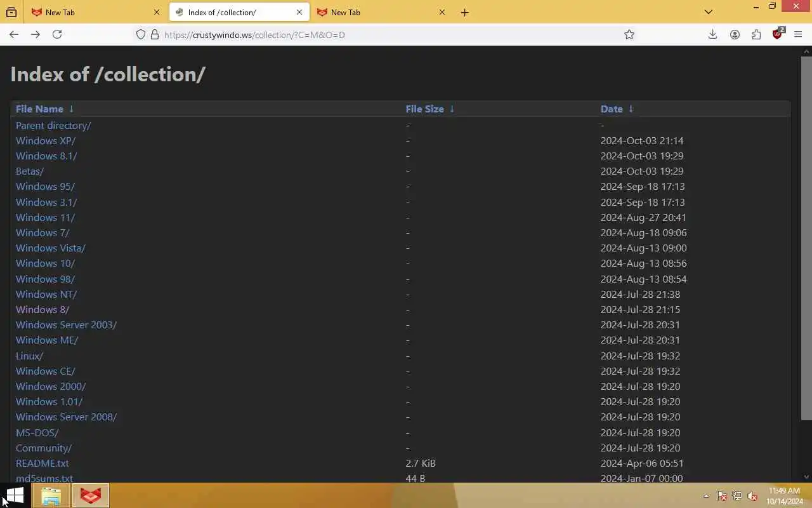Bookmark this page with star icon
Screen dimensions: 812x508
coord(629,35)
